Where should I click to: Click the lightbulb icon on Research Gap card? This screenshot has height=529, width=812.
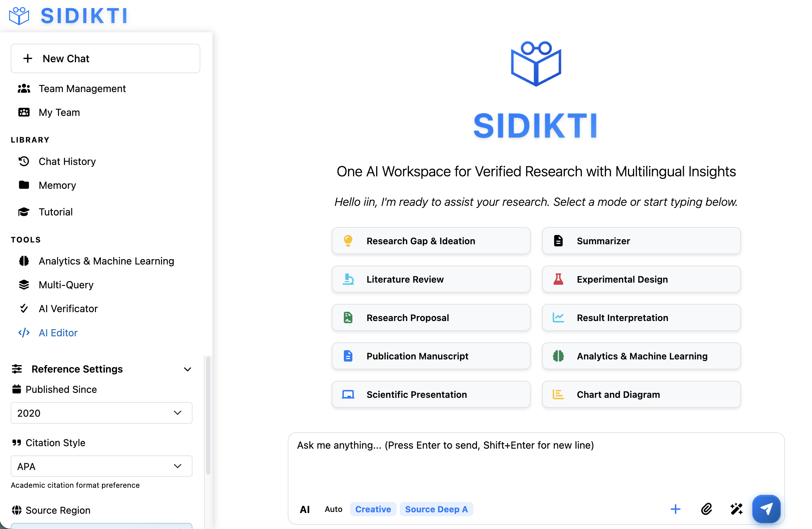tap(348, 241)
